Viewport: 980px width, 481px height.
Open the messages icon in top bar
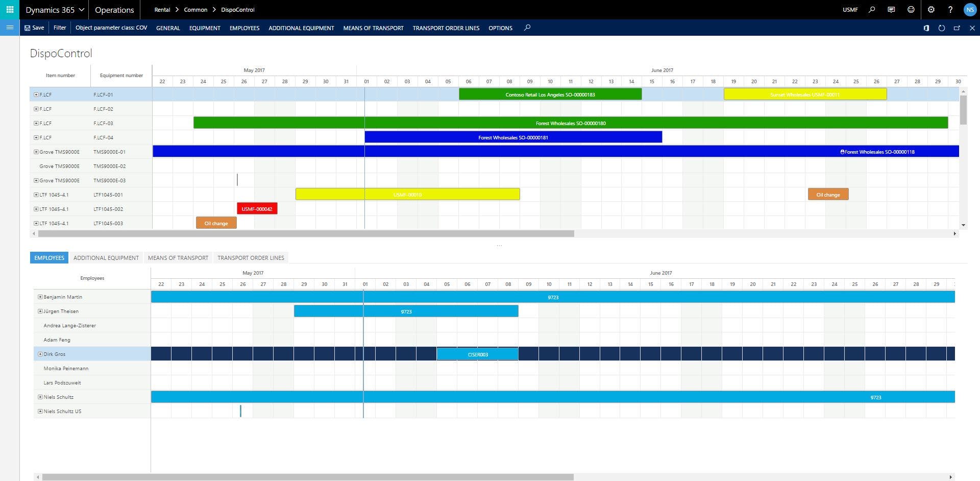pyautogui.click(x=891, y=10)
